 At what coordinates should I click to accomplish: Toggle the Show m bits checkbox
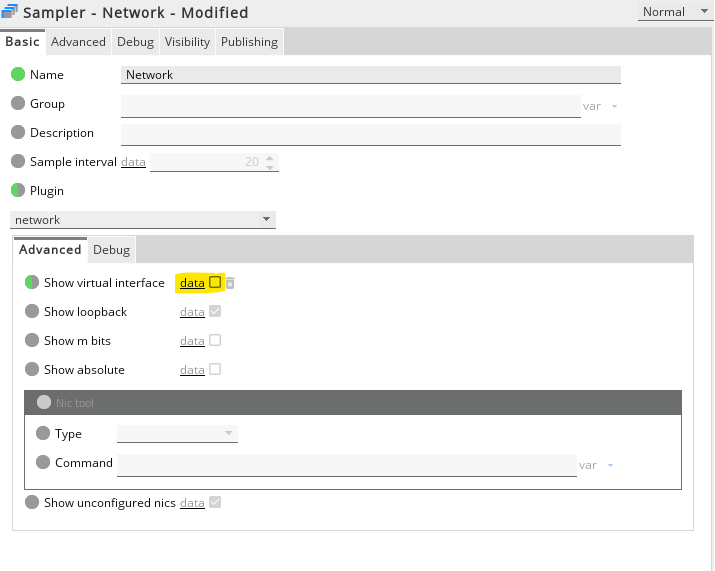pyautogui.click(x=215, y=341)
